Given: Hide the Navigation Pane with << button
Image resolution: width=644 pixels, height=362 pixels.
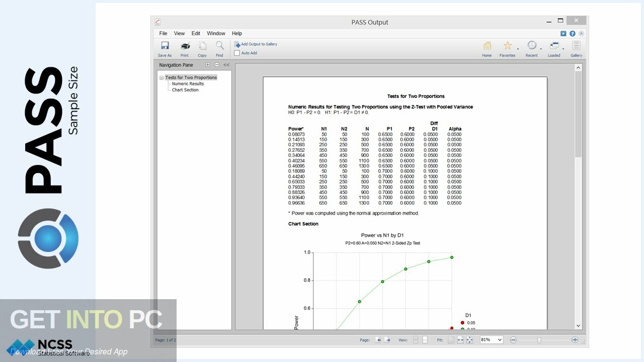Looking at the screenshot, I should pos(226,65).
